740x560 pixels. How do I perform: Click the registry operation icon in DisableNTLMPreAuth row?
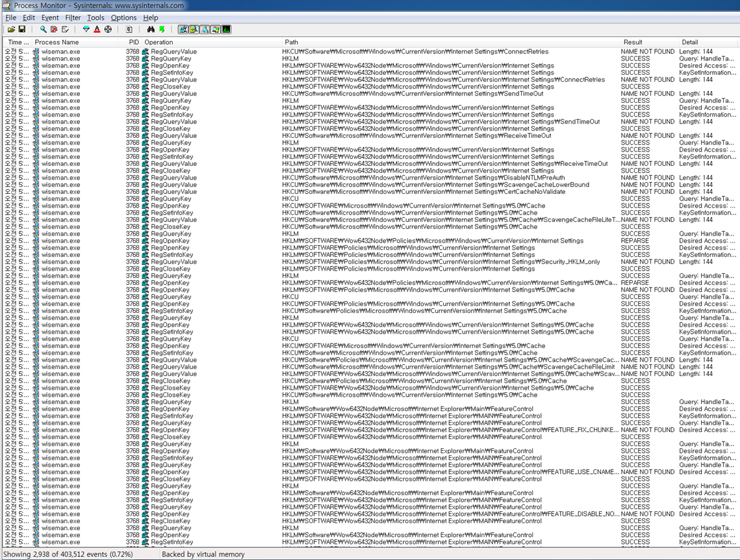146,178
